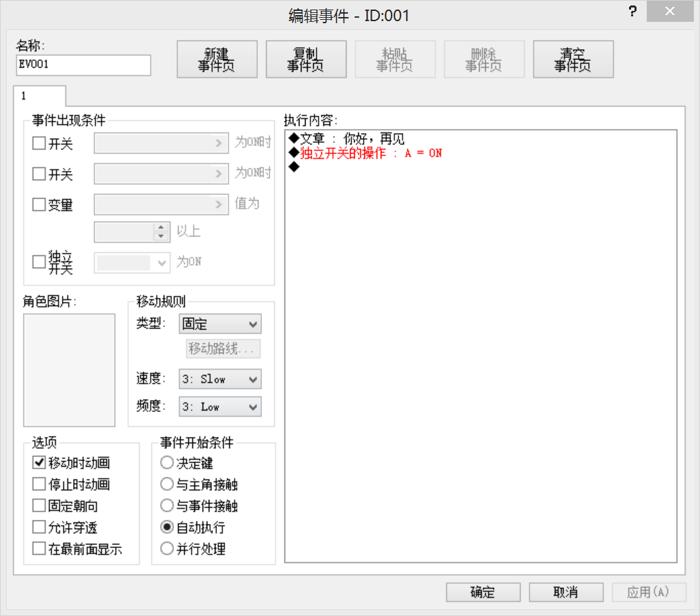
Task: Open the 频度 dropdown showing 3: Low
Action: [x=220, y=407]
